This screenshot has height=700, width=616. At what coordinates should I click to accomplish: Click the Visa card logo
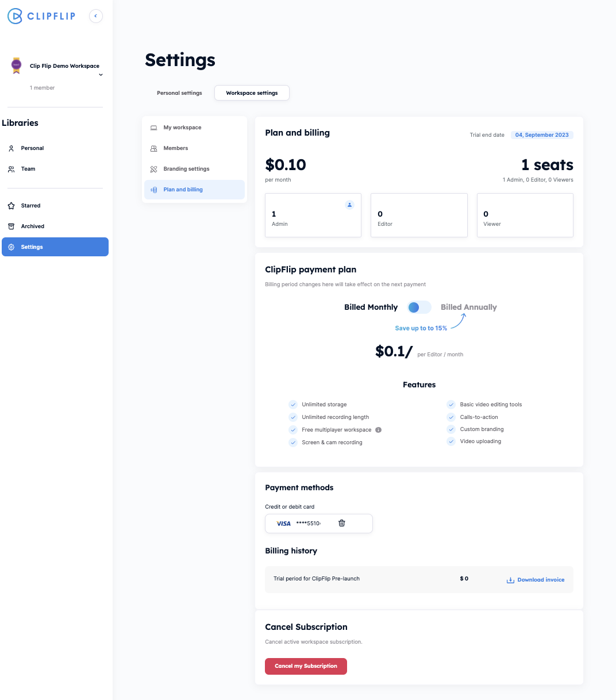tap(283, 524)
